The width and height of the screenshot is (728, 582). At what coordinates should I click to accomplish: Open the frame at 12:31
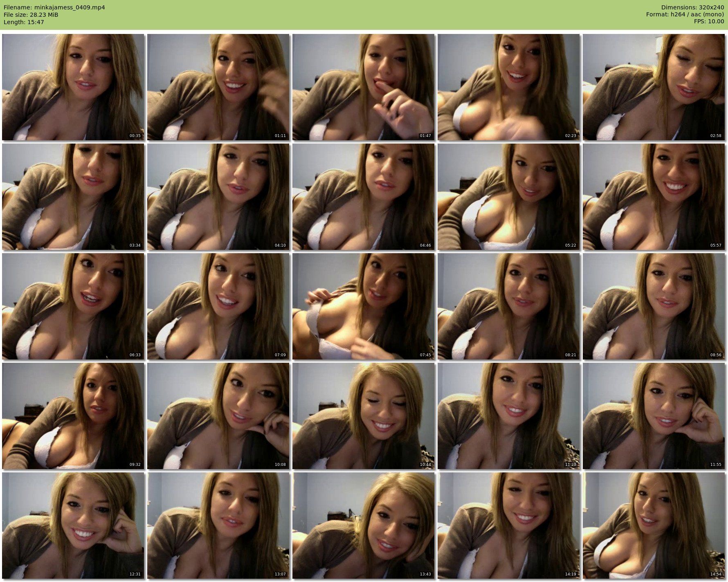pyautogui.click(x=73, y=526)
